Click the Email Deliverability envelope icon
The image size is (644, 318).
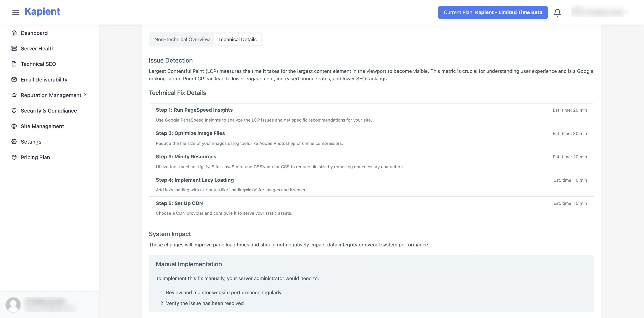[x=14, y=79]
